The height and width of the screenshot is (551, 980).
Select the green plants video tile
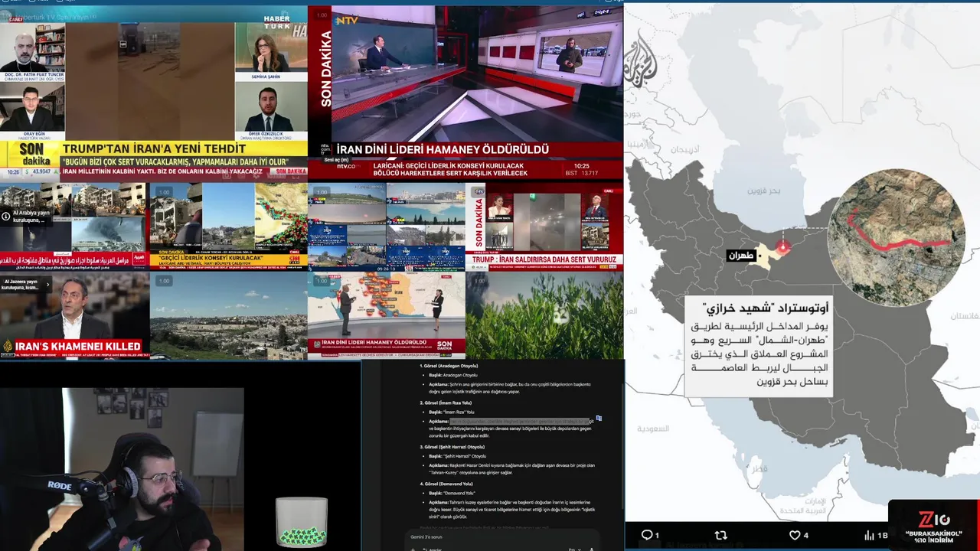pyautogui.click(x=544, y=315)
